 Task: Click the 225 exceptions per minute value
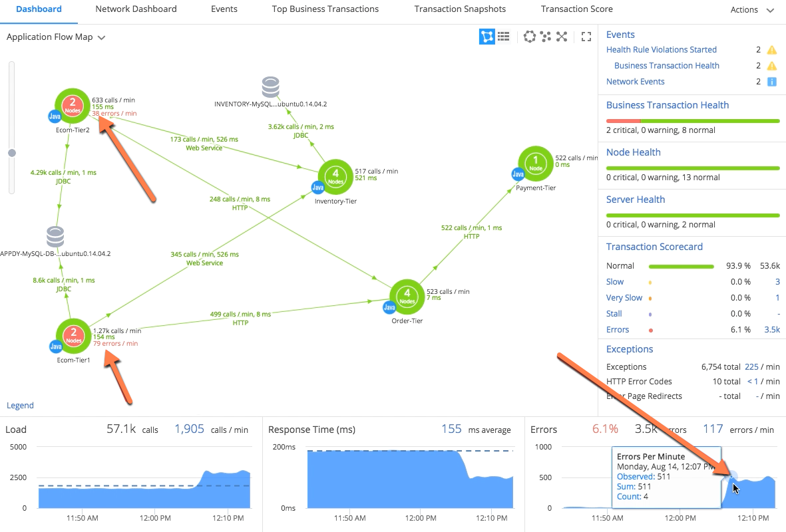751,366
